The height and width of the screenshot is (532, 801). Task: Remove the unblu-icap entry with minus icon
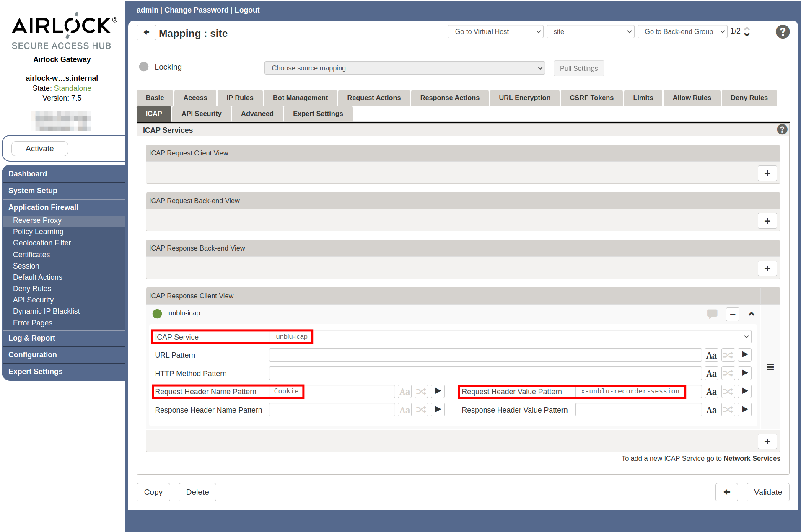pyautogui.click(x=732, y=314)
